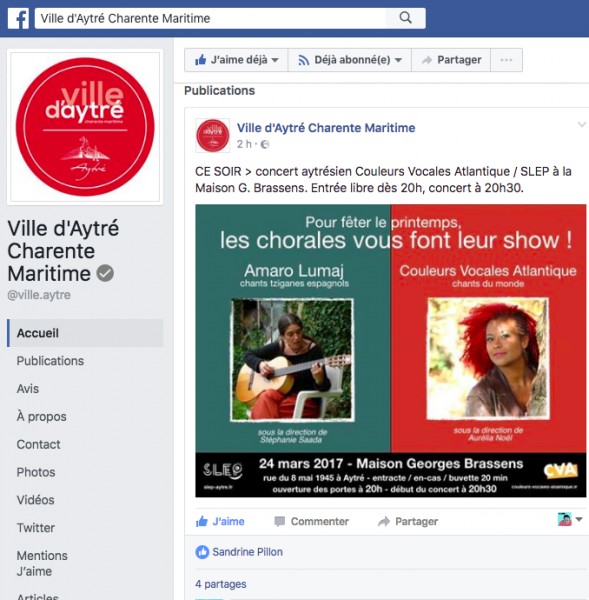Click the globe privacy icon beside 2 h
Viewport: 589px width, 600px height.
click(265, 145)
